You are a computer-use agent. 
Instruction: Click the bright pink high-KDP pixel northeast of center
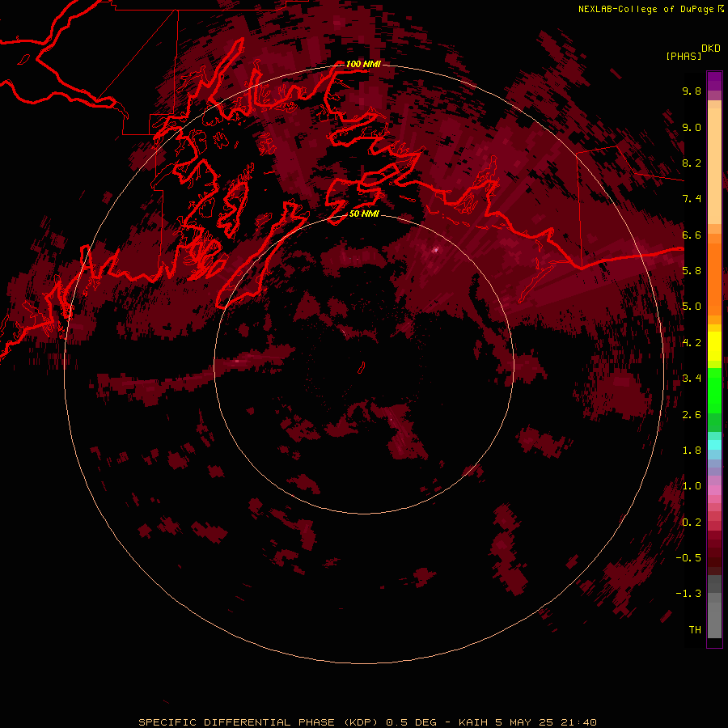click(x=435, y=250)
